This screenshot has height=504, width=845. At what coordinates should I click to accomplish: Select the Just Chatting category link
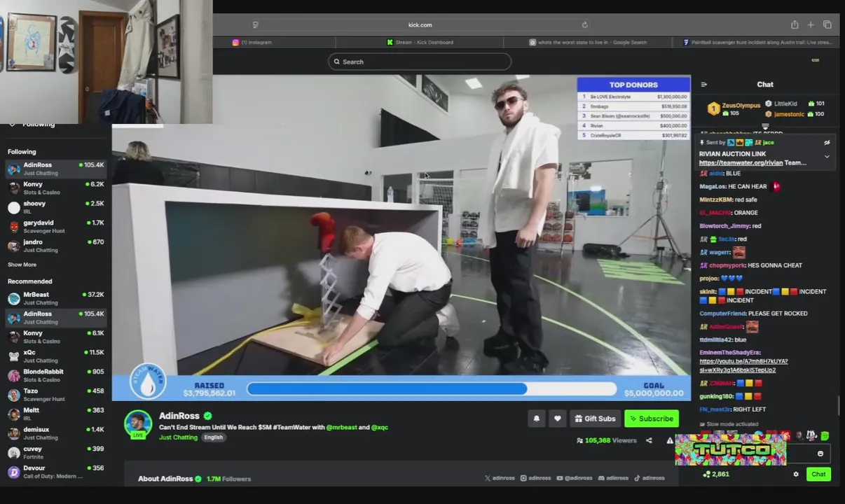click(178, 437)
